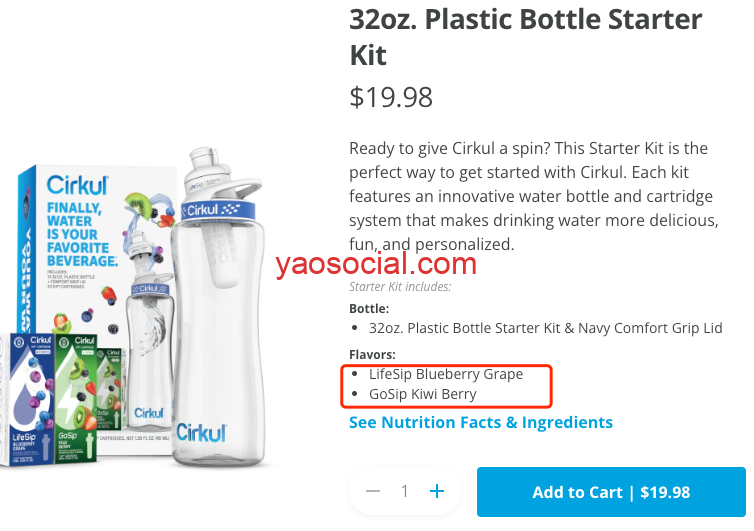Image resolution: width=754 pixels, height=531 pixels.
Task: Click the Starter Kit includes text
Action: tap(400, 287)
